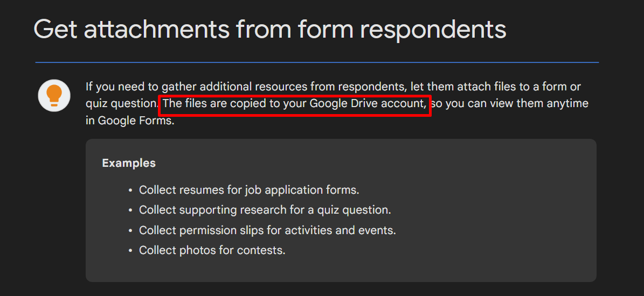The height and width of the screenshot is (296, 644).
Task: Click the bullet point before "Collect photos"
Action: (x=130, y=251)
